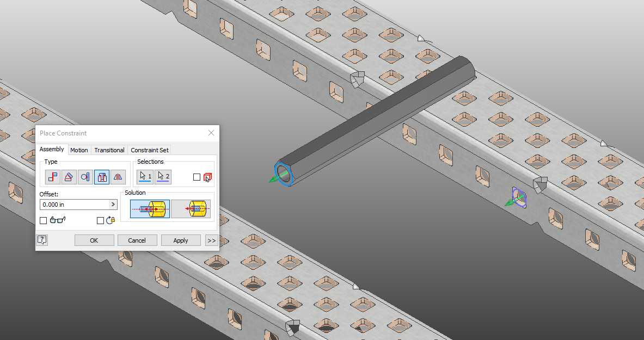Apply the constraint

tap(181, 240)
